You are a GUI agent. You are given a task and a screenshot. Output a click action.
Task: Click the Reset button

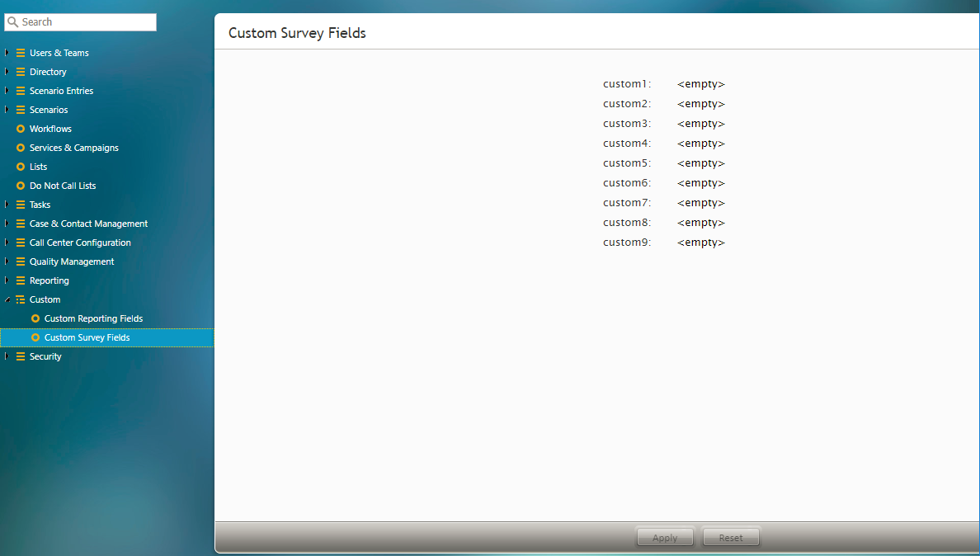click(731, 537)
